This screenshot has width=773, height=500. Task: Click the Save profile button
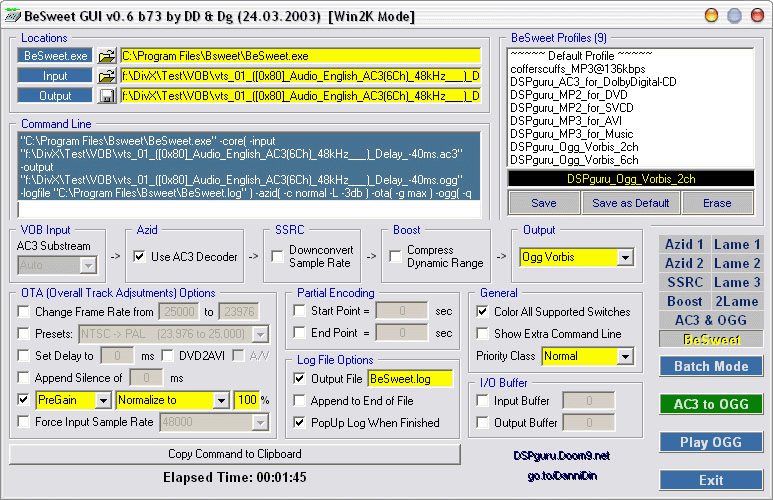pyautogui.click(x=544, y=203)
